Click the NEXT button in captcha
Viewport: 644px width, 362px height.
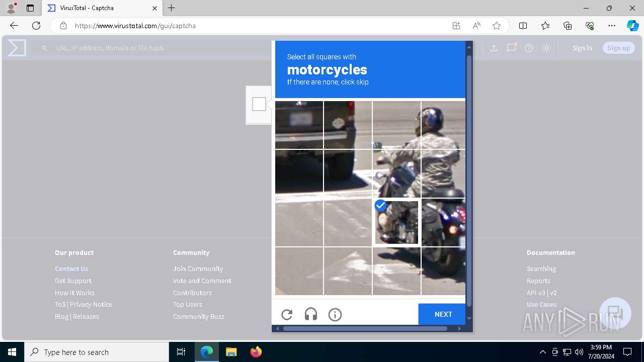tap(443, 314)
